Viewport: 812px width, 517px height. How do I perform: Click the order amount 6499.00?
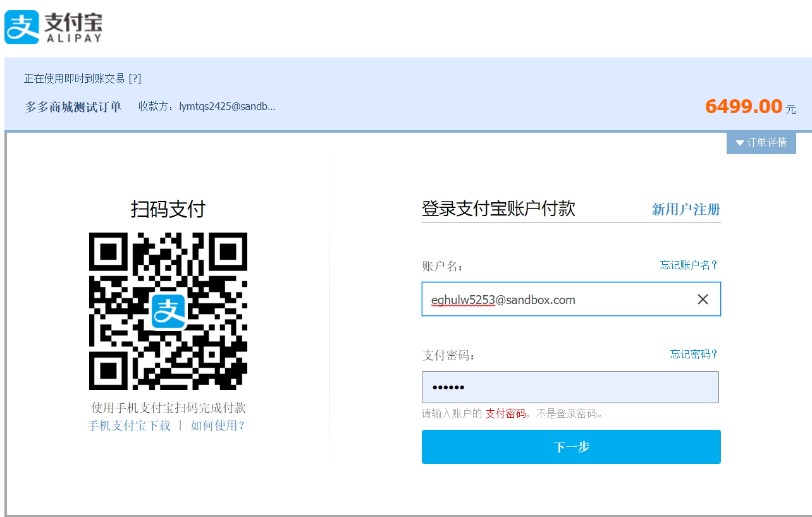(x=745, y=106)
